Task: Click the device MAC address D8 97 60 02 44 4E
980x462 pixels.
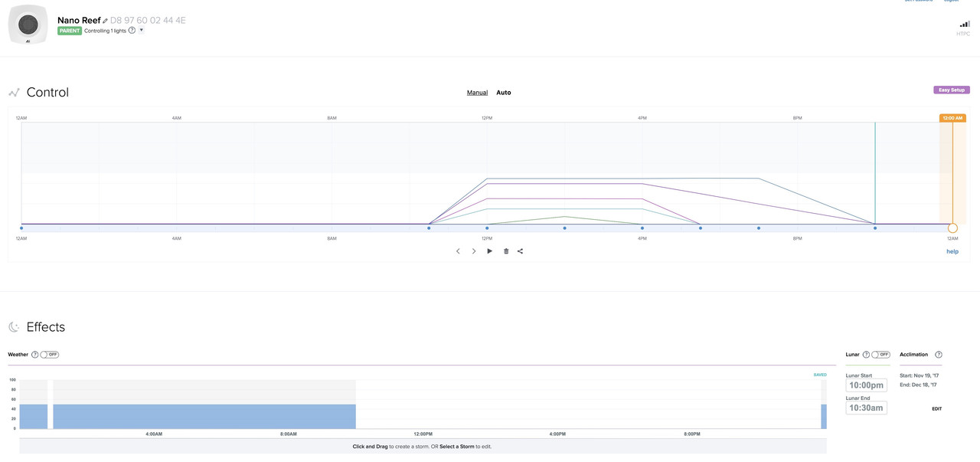Action: [x=148, y=21]
